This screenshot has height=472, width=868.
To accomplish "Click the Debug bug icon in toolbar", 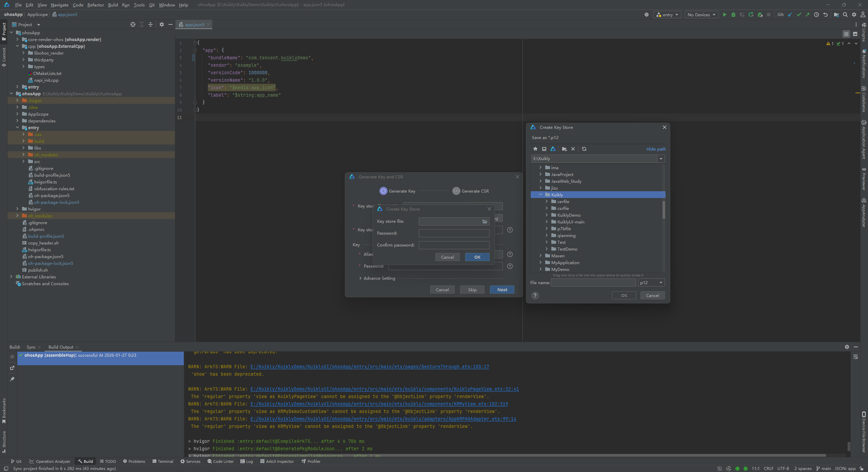I will point(733,15).
